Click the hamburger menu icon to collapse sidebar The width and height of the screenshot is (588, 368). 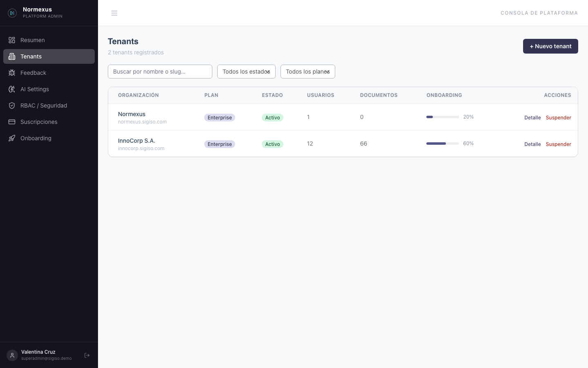click(114, 13)
